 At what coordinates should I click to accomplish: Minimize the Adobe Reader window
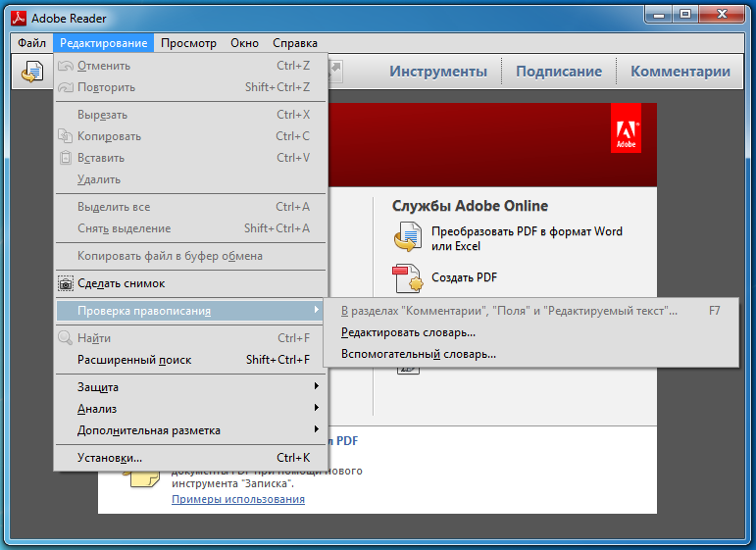click(x=659, y=15)
